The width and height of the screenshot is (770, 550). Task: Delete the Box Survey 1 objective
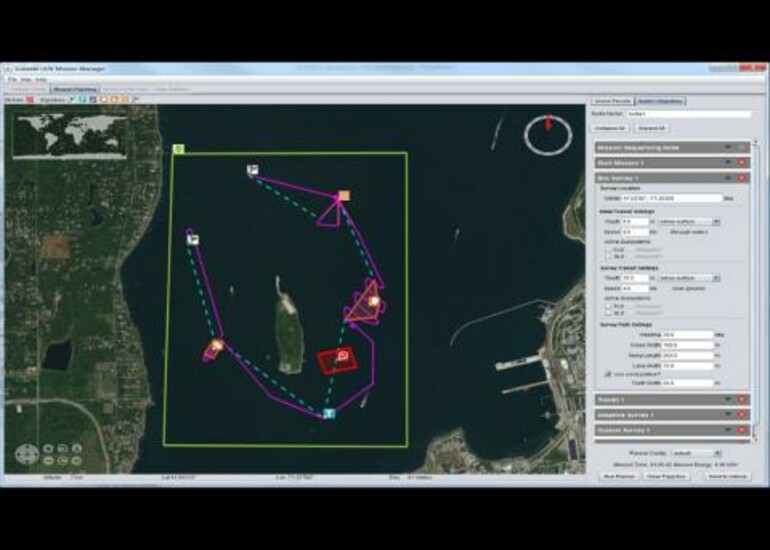tap(741, 177)
